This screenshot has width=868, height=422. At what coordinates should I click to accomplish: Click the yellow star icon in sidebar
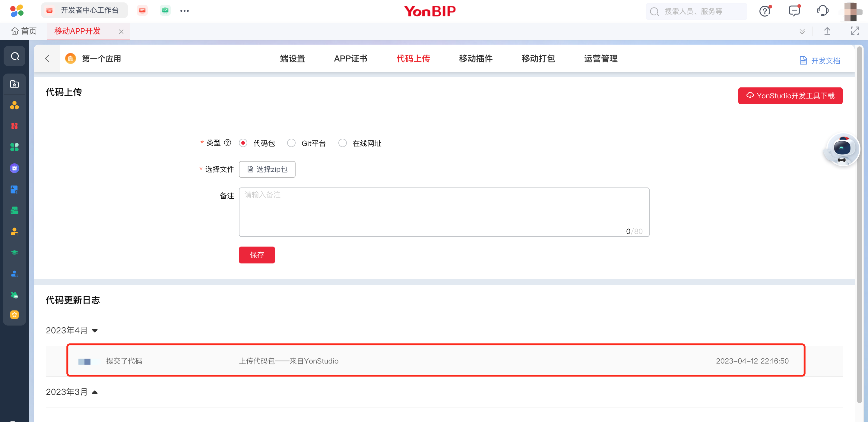point(14,315)
